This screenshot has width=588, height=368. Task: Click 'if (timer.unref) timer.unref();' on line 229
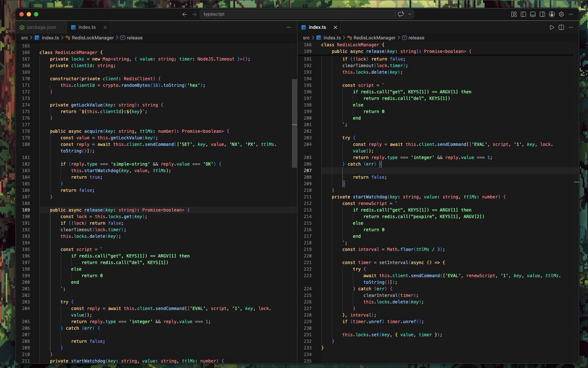click(382, 322)
